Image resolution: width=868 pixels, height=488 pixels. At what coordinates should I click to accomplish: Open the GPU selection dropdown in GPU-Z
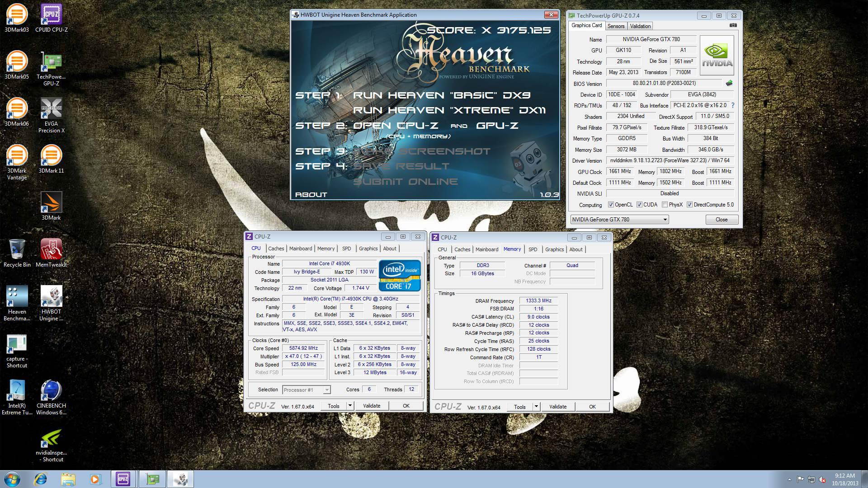pyautogui.click(x=619, y=220)
